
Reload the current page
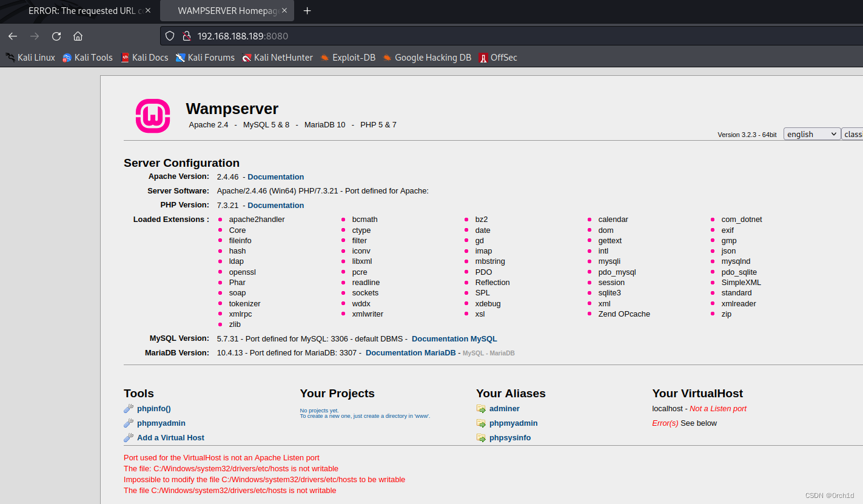(56, 36)
